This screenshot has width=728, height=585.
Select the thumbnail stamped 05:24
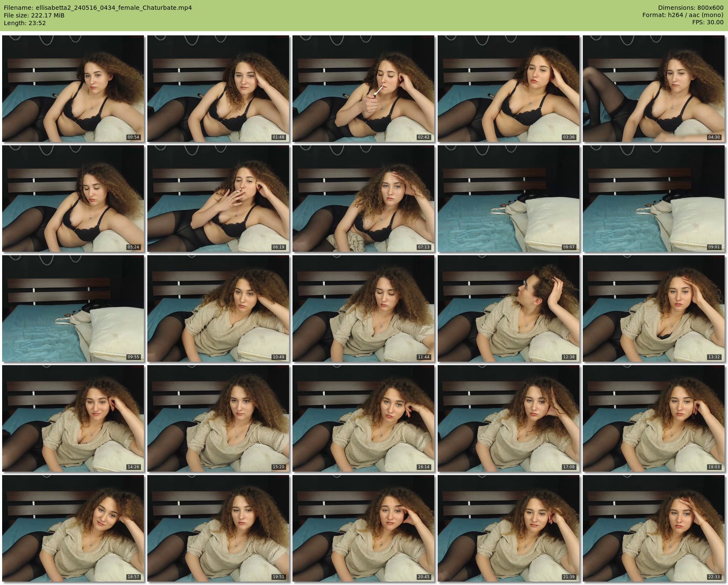[x=73, y=199]
